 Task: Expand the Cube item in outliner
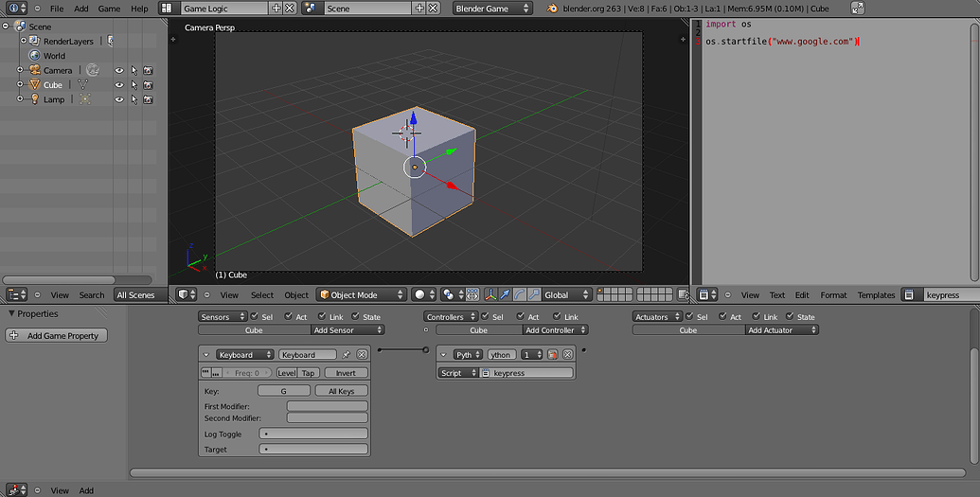20,84
